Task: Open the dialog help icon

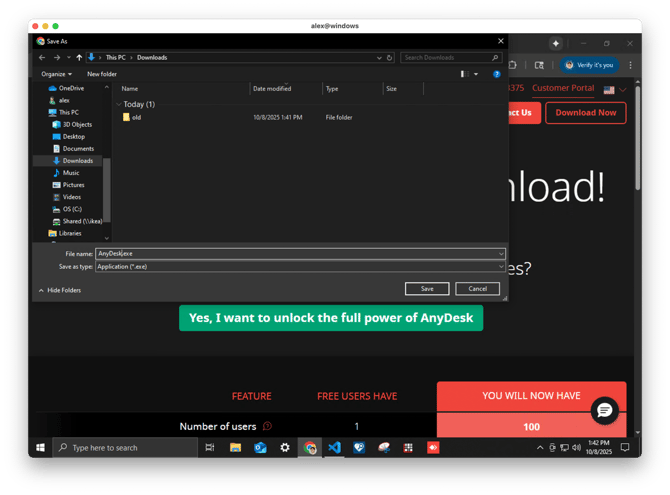Action: 497,74
